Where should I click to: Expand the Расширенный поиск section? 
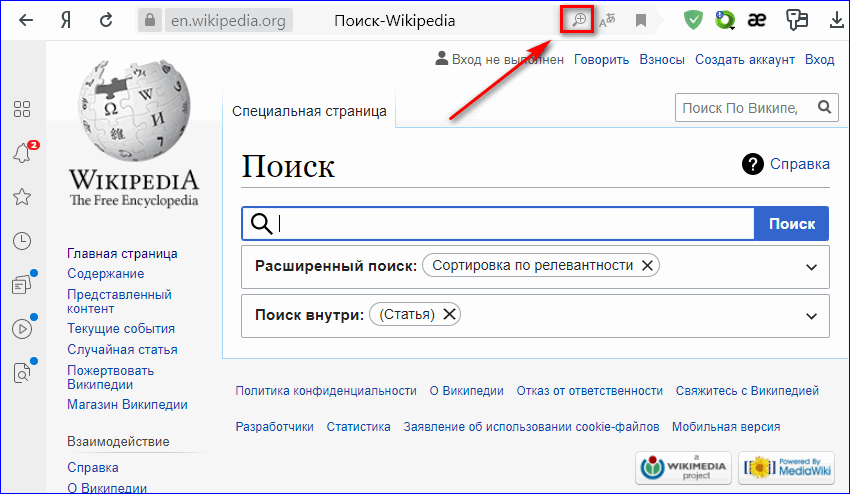point(811,267)
